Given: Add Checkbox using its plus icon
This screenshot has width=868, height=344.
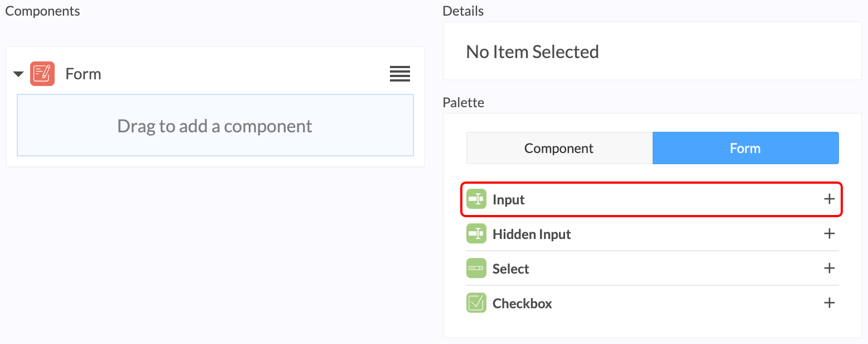Looking at the screenshot, I should click(830, 303).
